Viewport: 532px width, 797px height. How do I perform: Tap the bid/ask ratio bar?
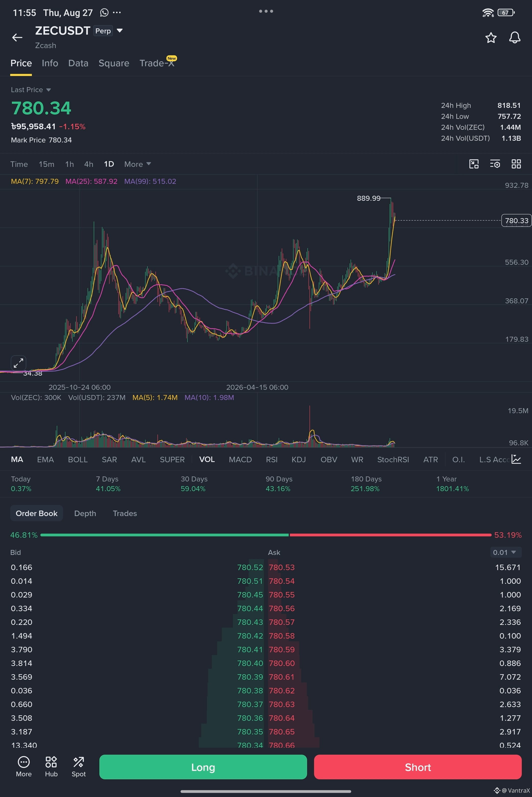click(266, 535)
